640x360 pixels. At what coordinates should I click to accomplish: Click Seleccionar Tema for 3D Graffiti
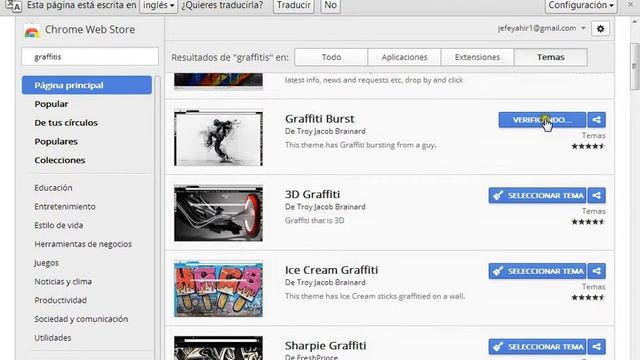537,196
